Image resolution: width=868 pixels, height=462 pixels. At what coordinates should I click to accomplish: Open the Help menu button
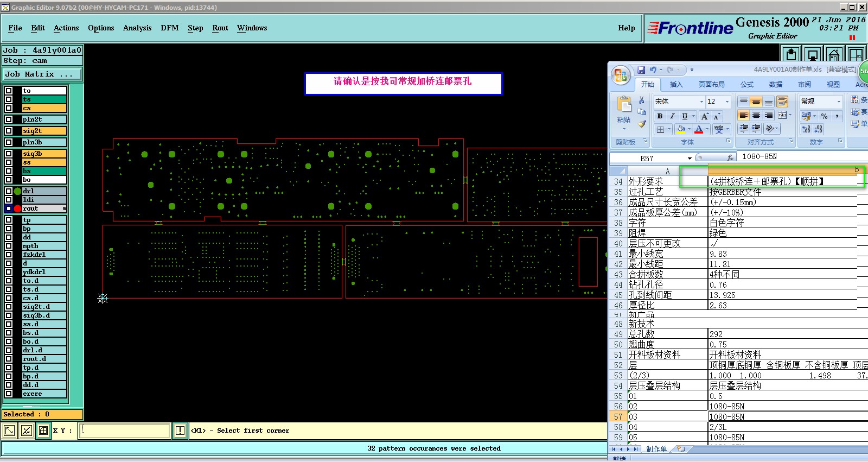point(626,28)
